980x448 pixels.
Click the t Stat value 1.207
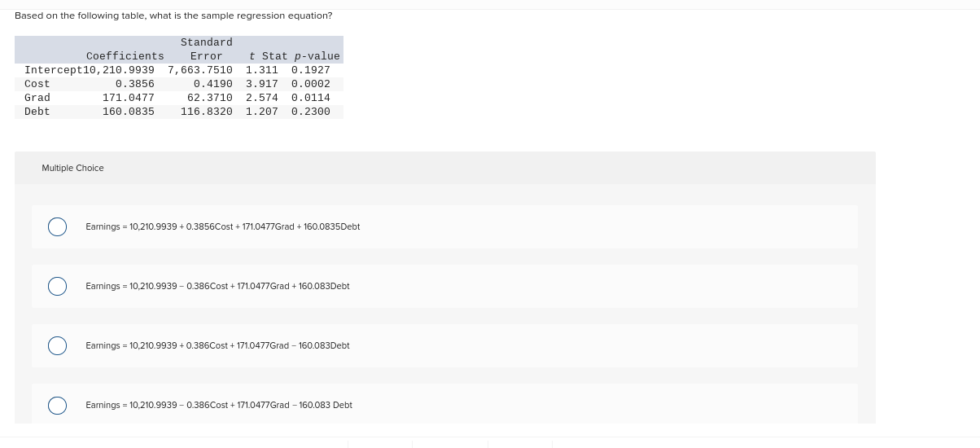click(x=262, y=112)
